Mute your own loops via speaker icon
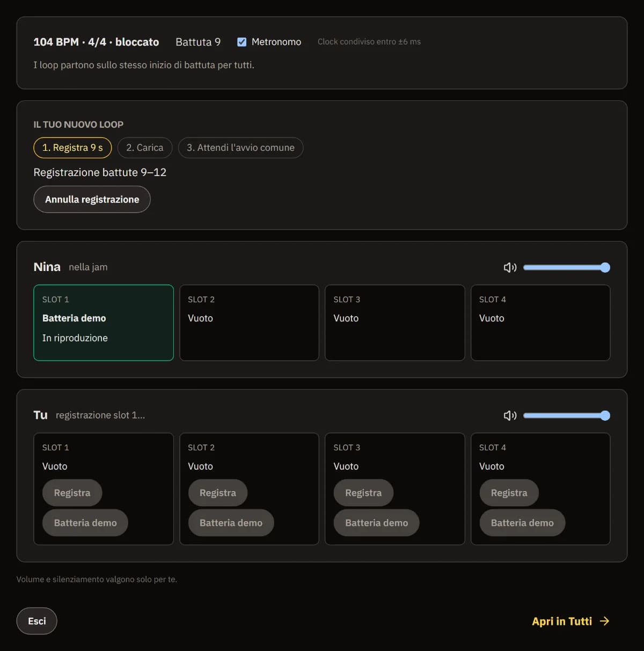The width and height of the screenshot is (644, 651). click(510, 415)
